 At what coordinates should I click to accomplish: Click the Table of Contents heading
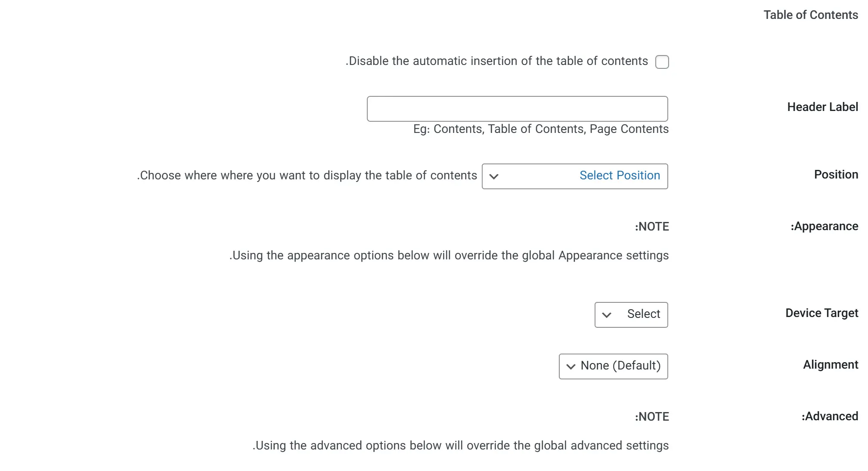click(811, 15)
